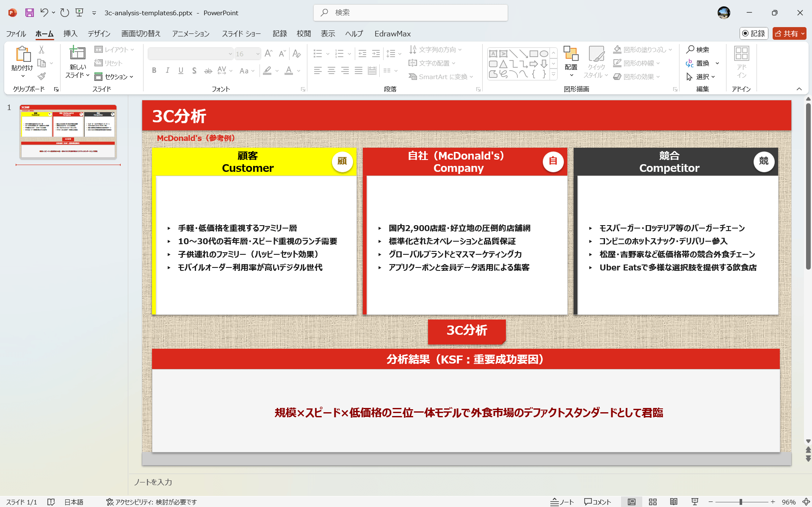The height and width of the screenshot is (507, 812).
Task: Click the Paste (貼り付け) clipboard icon
Action: [23, 54]
